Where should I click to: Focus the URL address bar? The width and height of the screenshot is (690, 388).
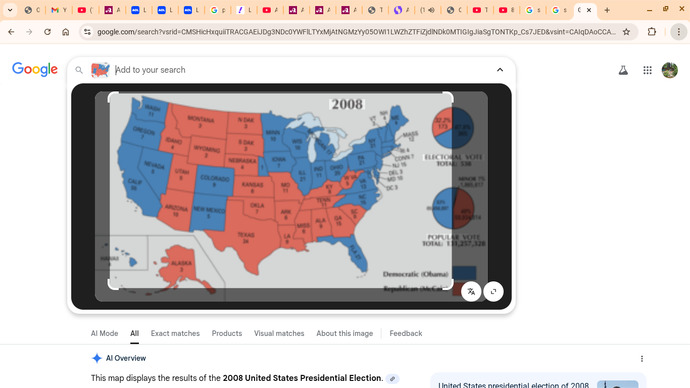click(x=356, y=32)
